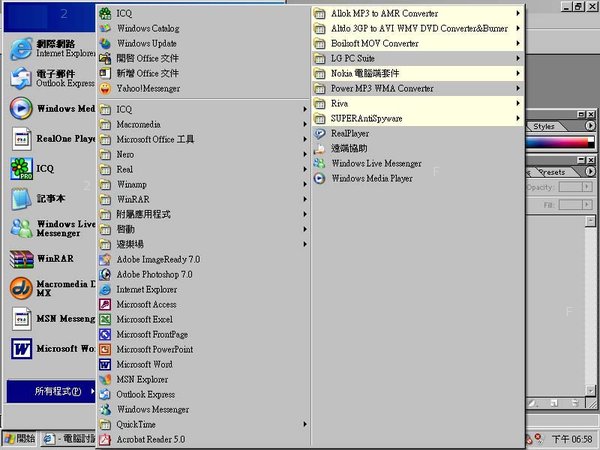Viewport: 600px width, 450px height.
Task: Open the 記事本 notepad icon
Action: click(x=21, y=199)
